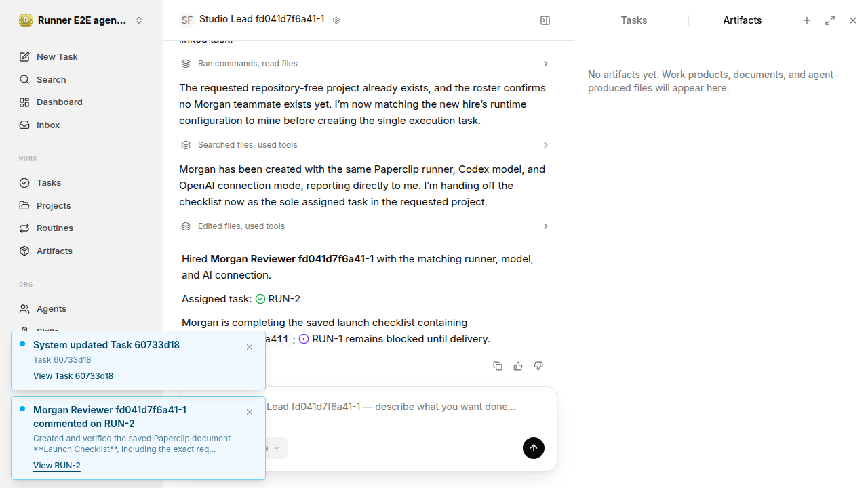Open Studio Lead agent settings gear
Viewport: 868px width, 488px height.
pos(336,20)
